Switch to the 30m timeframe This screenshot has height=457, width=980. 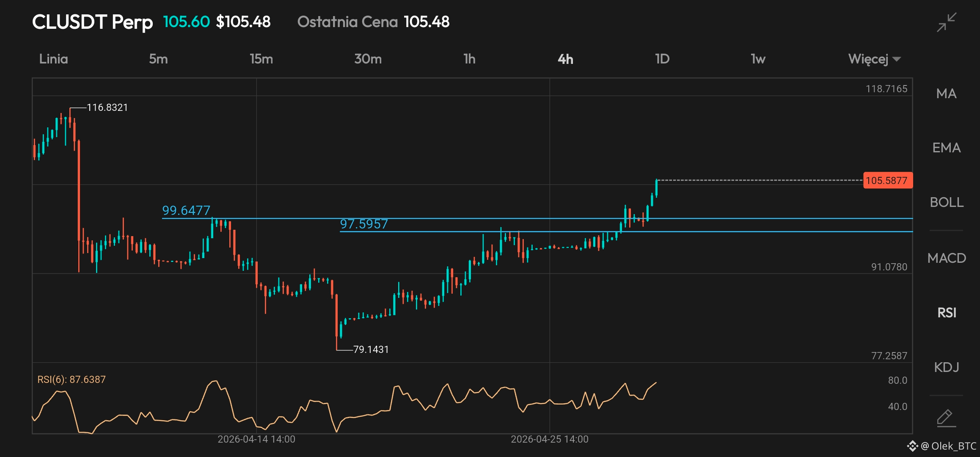coord(368,59)
